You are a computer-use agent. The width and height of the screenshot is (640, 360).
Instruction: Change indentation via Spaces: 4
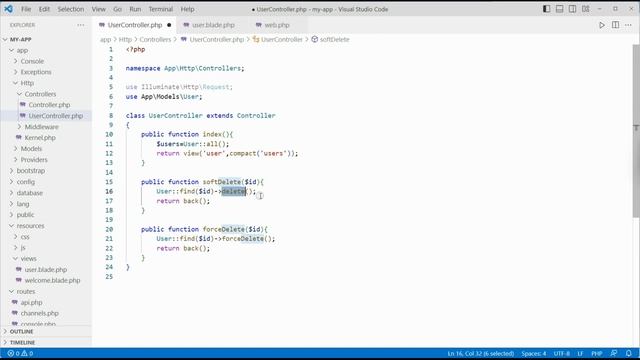point(533,353)
